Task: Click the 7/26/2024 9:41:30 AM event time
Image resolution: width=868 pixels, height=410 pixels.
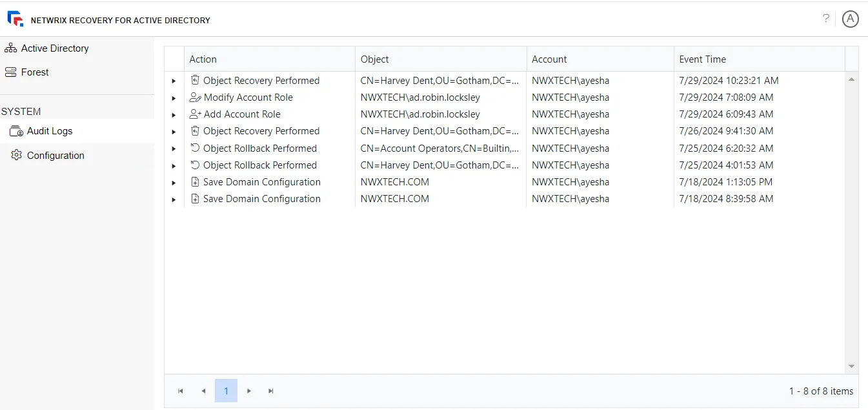Action: (x=726, y=131)
